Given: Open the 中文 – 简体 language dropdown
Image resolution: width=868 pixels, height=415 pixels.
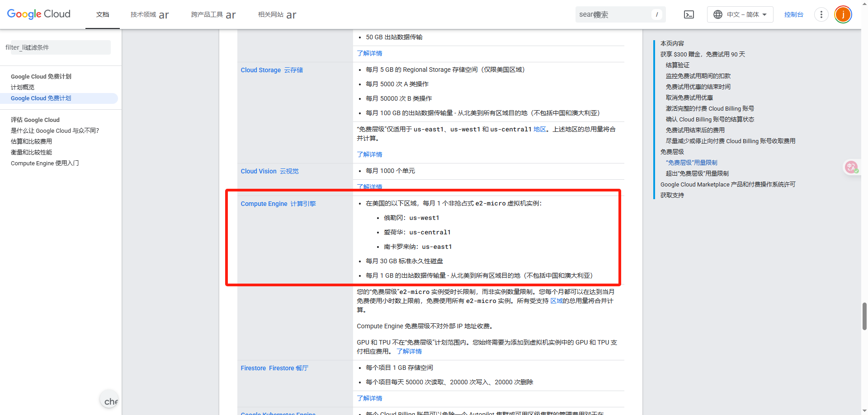Looking at the screenshot, I should 741,14.
